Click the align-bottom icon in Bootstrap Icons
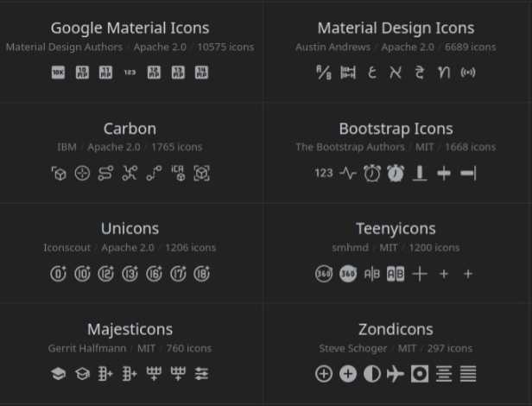Image resolution: width=532 pixels, height=406 pixels. click(x=420, y=173)
